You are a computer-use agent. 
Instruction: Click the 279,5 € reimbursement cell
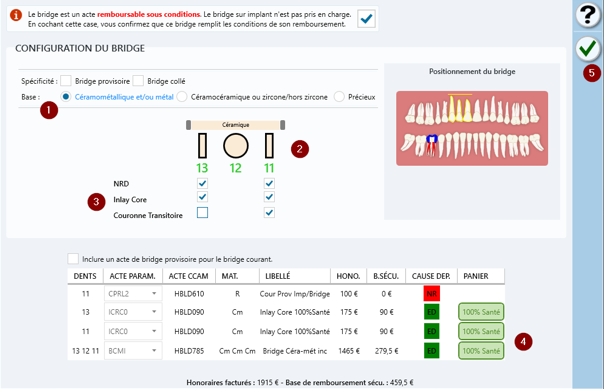[x=386, y=351]
